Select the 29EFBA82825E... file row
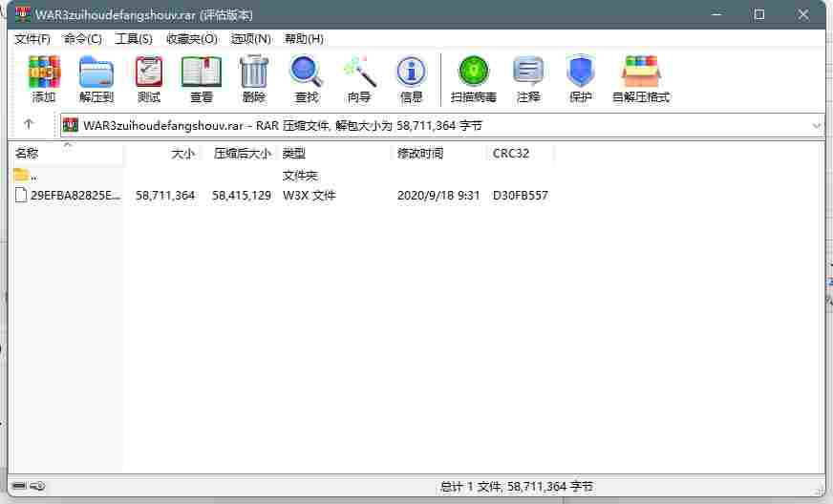The width and height of the screenshot is (833, 504). pyautogui.click(x=282, y=195)
